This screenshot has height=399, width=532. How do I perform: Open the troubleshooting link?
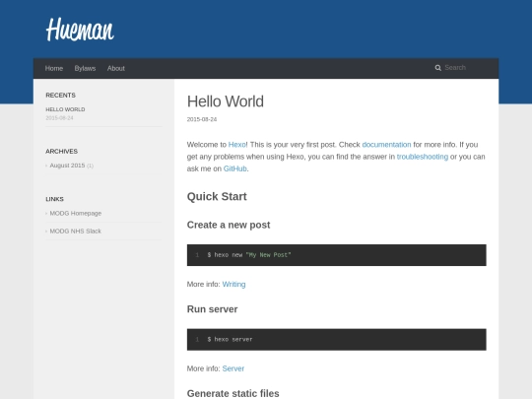pos(423,157)
